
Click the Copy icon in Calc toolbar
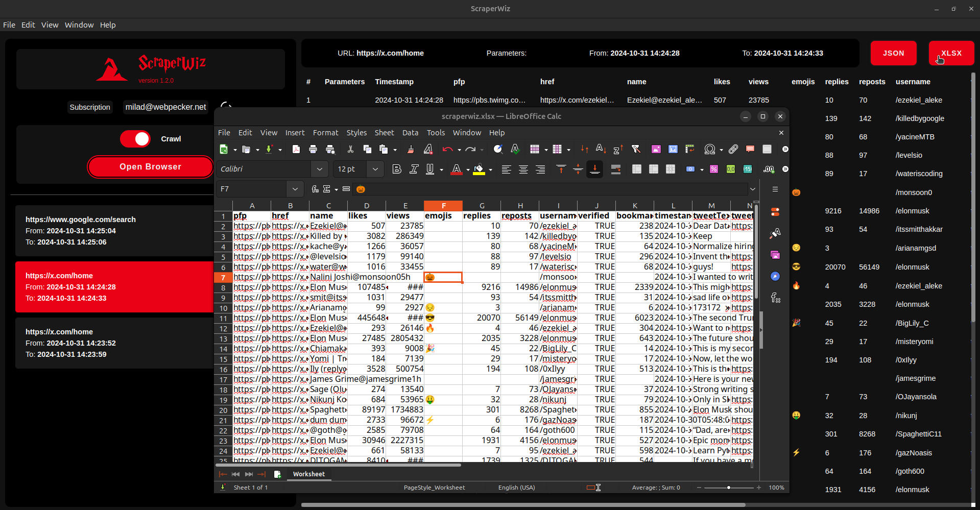tap(367, 149)
